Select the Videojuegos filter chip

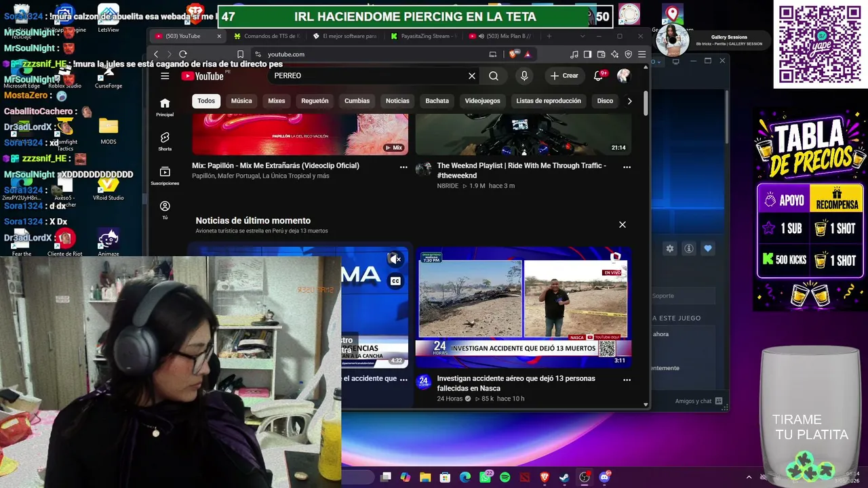[x=482, y=101]
